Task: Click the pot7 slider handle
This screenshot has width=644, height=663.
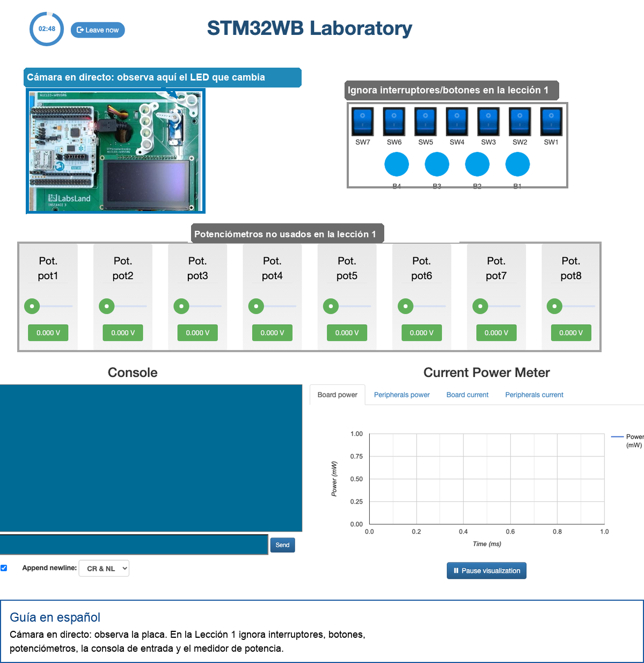Action: click(480, 307)
